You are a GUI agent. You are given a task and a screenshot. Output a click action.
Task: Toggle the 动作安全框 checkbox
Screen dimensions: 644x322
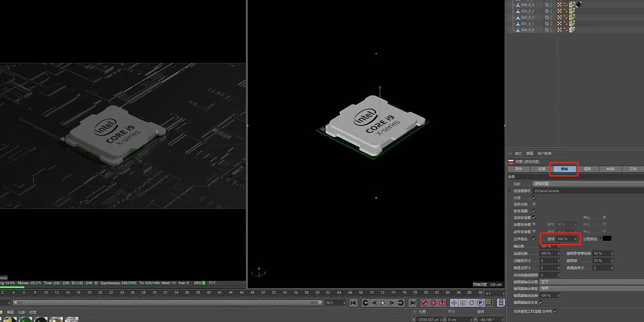[x=534, y=232]
